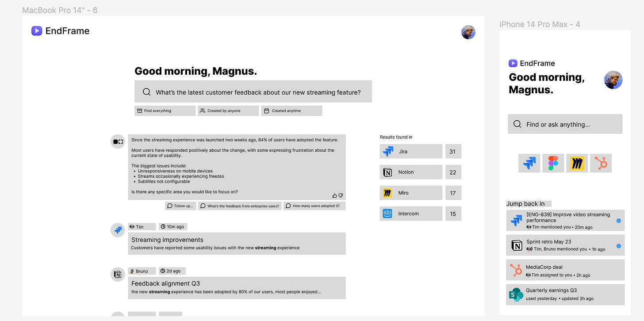Click the 2d ago timestamp chip
Viewport: 644px width, 321px height.
[x=172, y=271]
